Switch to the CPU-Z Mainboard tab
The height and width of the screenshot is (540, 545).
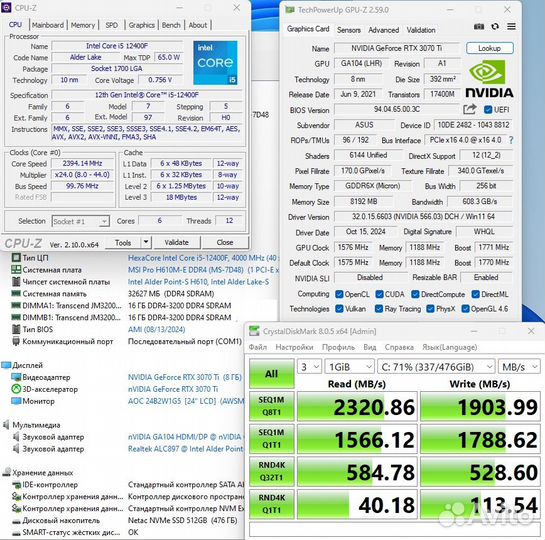[x=48, y=25]
